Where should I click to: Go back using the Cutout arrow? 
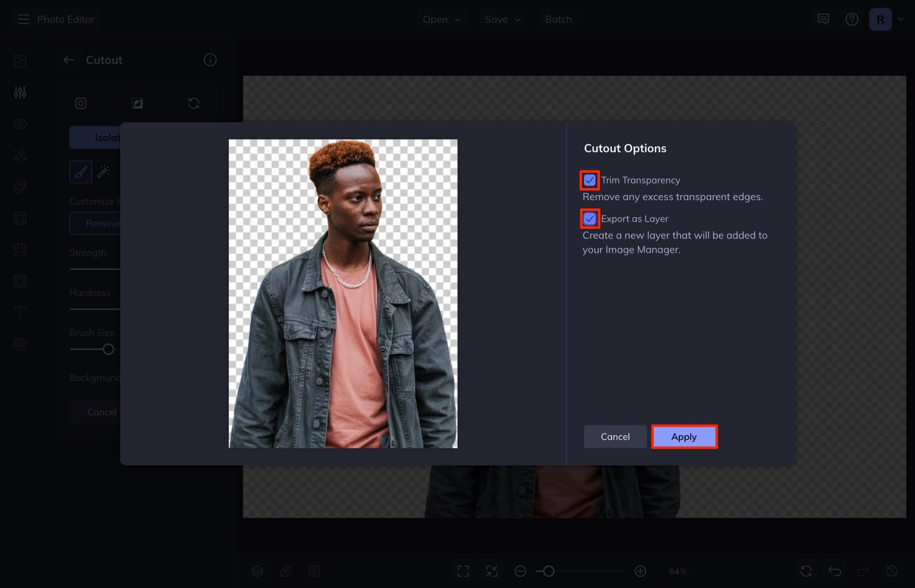point(69,59)
